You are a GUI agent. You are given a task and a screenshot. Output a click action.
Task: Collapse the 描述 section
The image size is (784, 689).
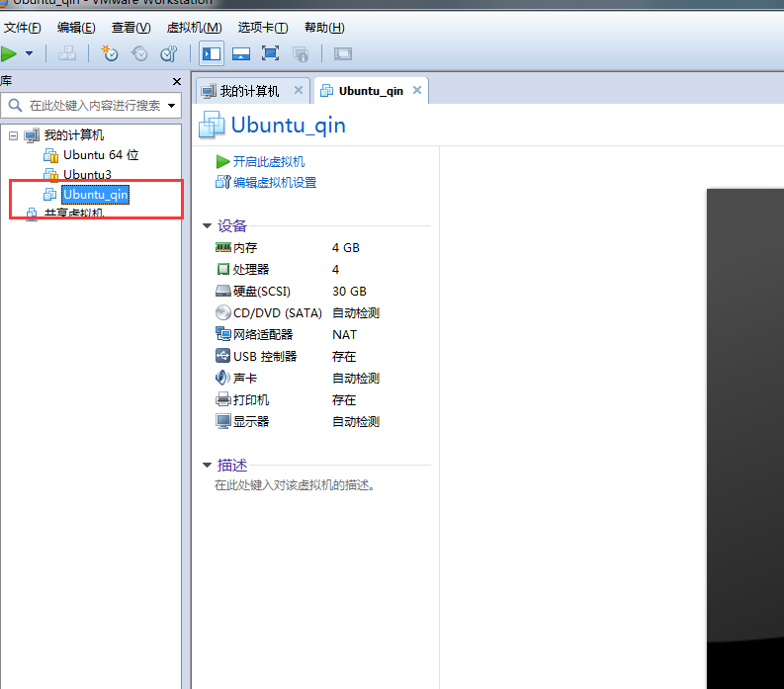pos(207,465)
